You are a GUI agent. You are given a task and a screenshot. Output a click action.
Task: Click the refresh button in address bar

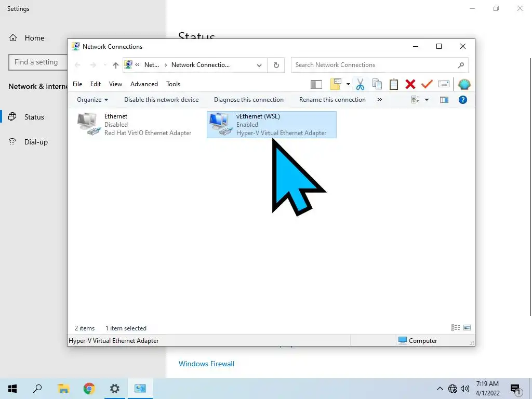click(x=276, y=65)
